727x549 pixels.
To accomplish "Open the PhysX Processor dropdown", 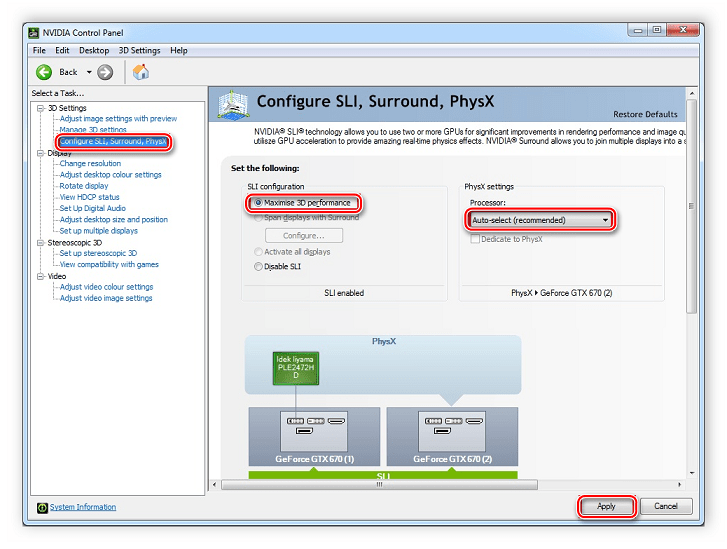I will tap(540, 220).
